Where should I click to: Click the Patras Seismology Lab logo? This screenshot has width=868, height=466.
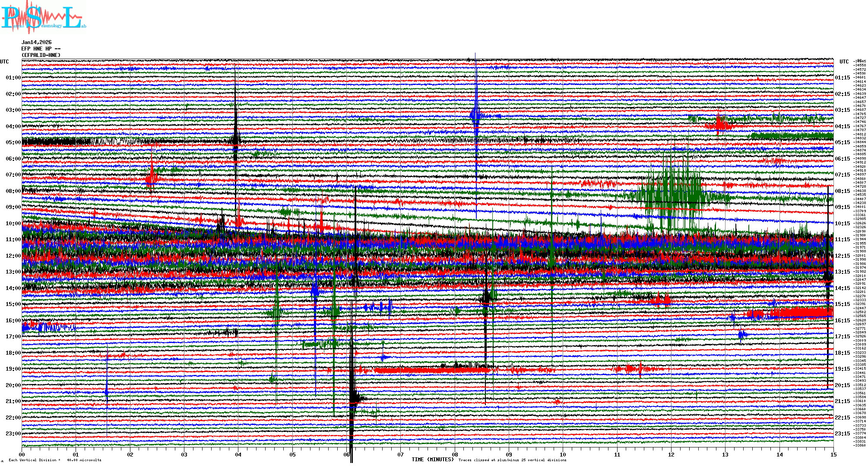click(x=43, y=18)
